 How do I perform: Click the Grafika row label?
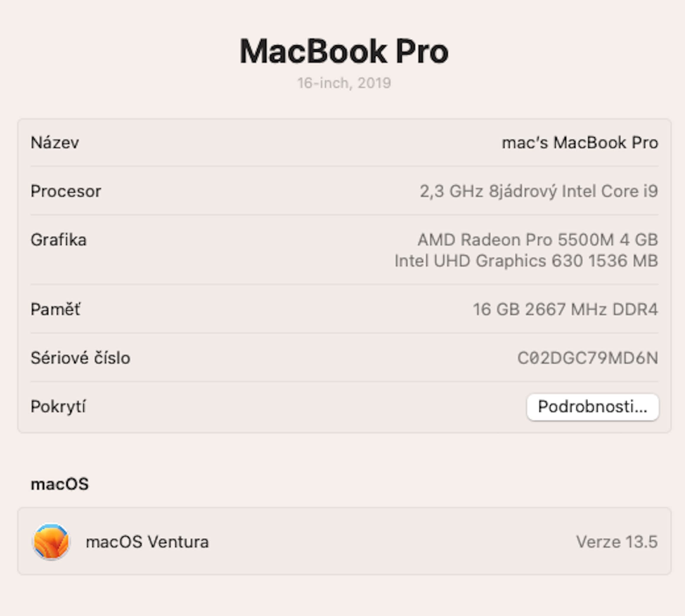pos(59,240)
